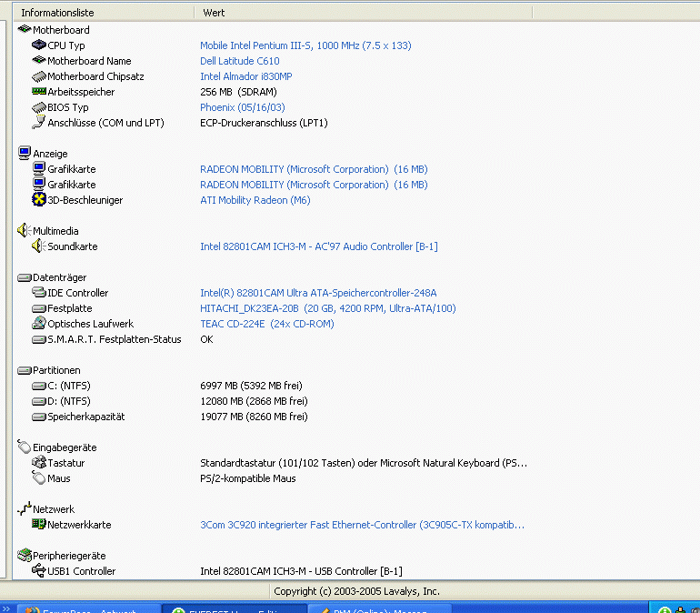The width and height of the screenshot is (700, 613).
Task: Select the S.M.A.R.T. OK status value
Action: coord(206,339)
